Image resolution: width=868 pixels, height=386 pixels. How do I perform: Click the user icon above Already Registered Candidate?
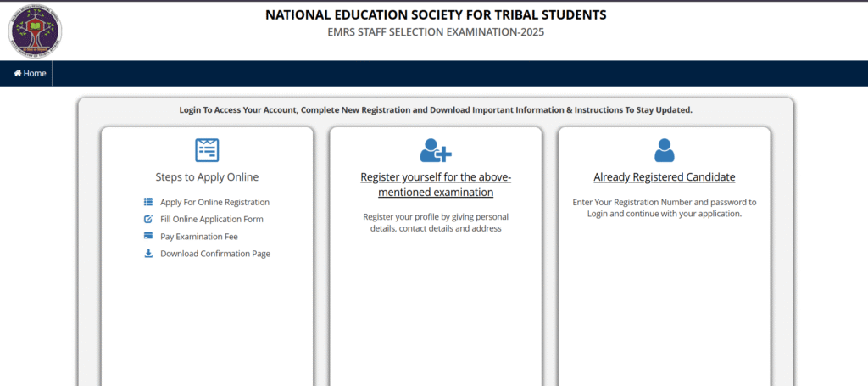[x=664, y=150]
